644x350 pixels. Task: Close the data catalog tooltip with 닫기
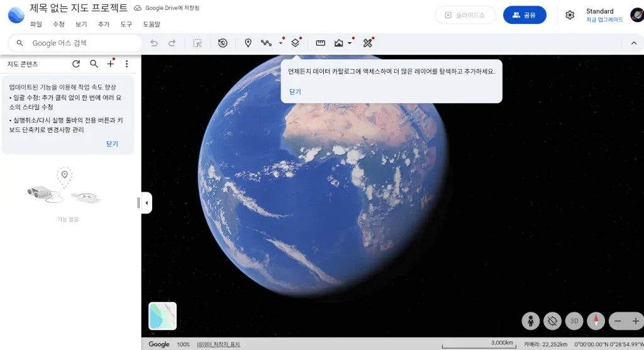[x=295, y=92]
